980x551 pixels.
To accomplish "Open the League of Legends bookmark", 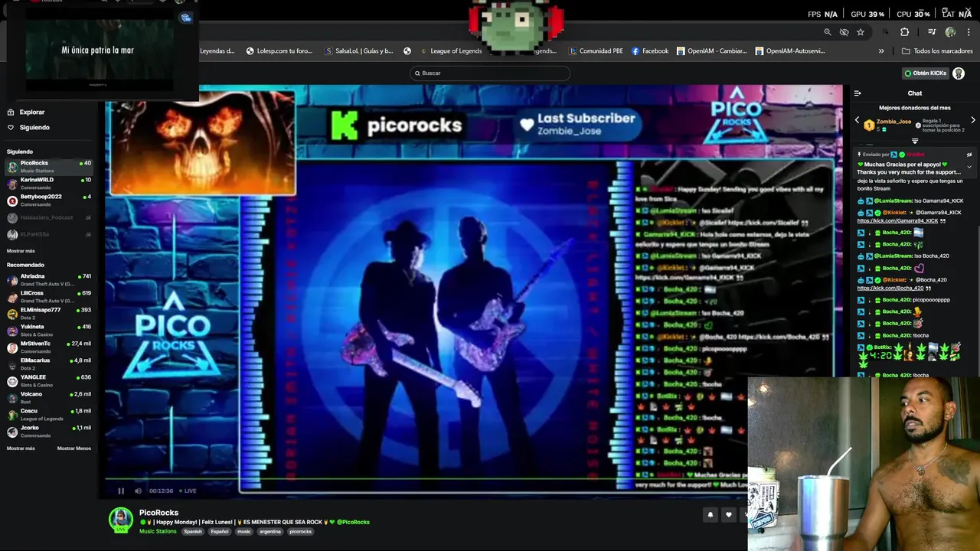I will tap(450, 51).
